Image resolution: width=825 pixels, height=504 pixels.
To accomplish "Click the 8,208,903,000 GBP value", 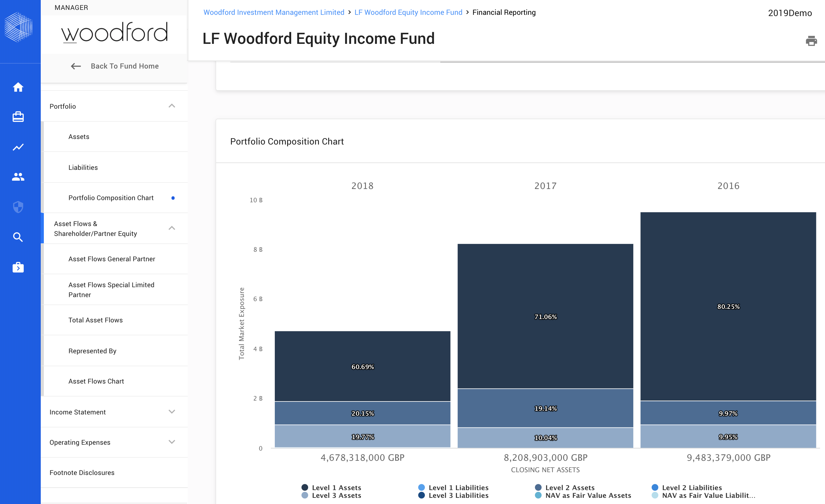I will pyautogui.click(x=546, y=457).
